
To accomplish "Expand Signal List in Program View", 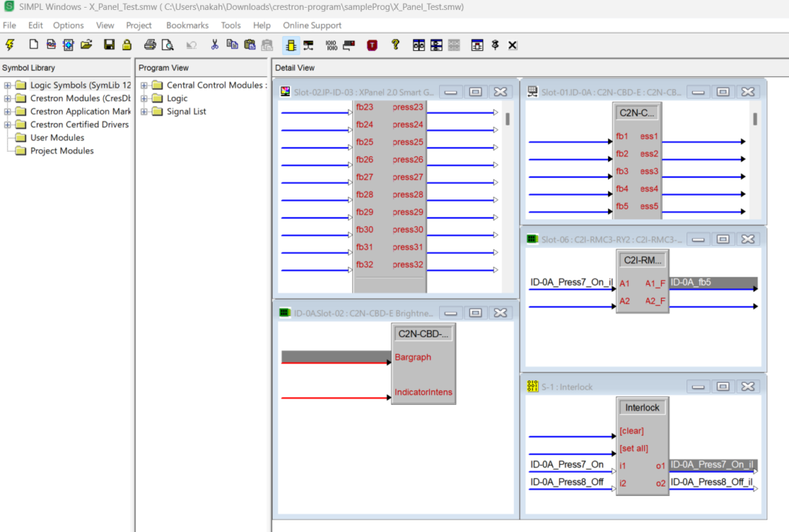I will point(144,112).
